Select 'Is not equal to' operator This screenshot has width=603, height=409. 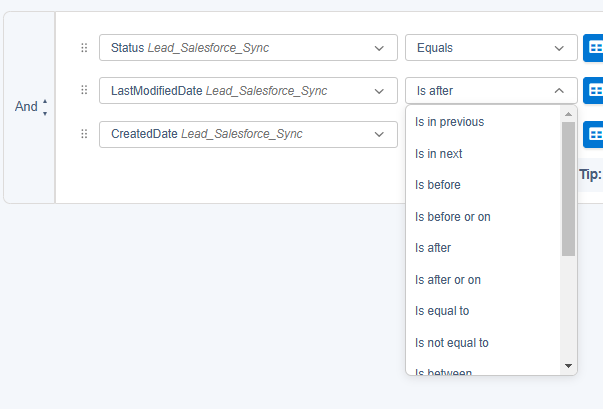click(x=451, y=343)
